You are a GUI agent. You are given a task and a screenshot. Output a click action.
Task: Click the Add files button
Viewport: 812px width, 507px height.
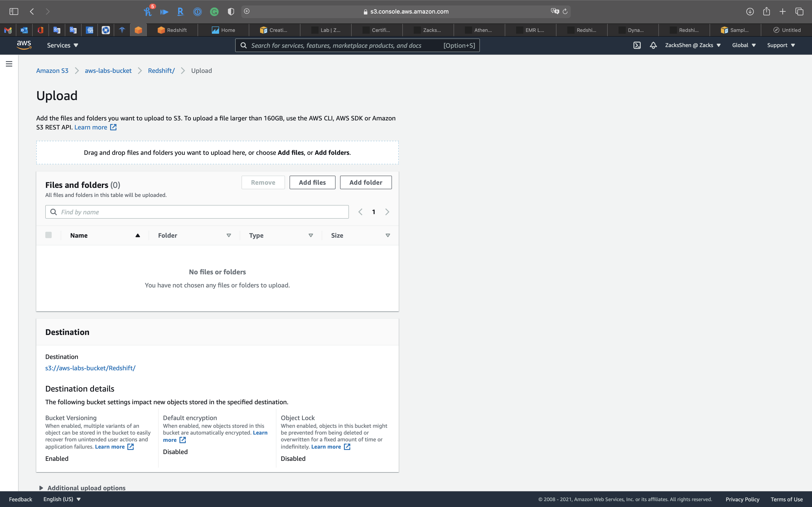pos(312,182)
